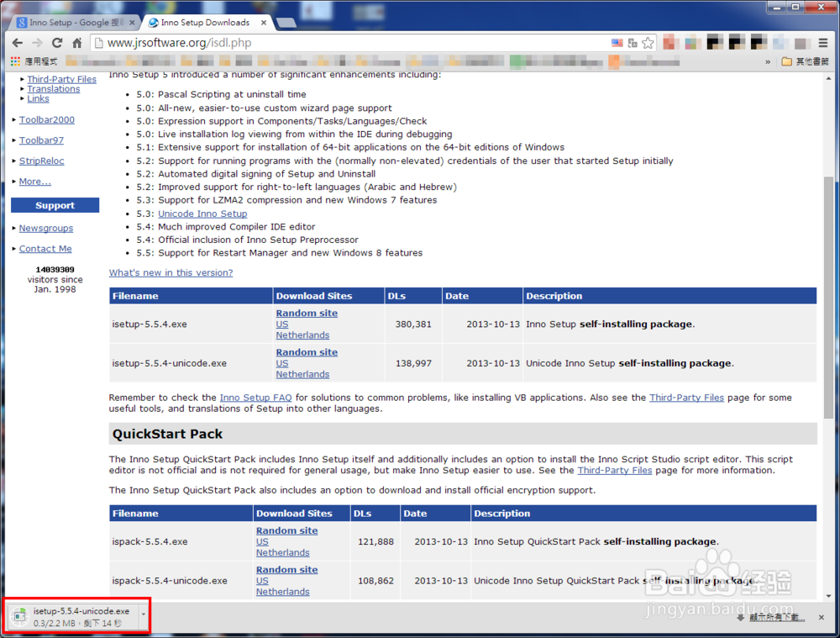Viewport: 840px width, 638px height.
Task: Click Netherlands site for ispack-5.5.4.exe
Action: [x=283, y=553]
